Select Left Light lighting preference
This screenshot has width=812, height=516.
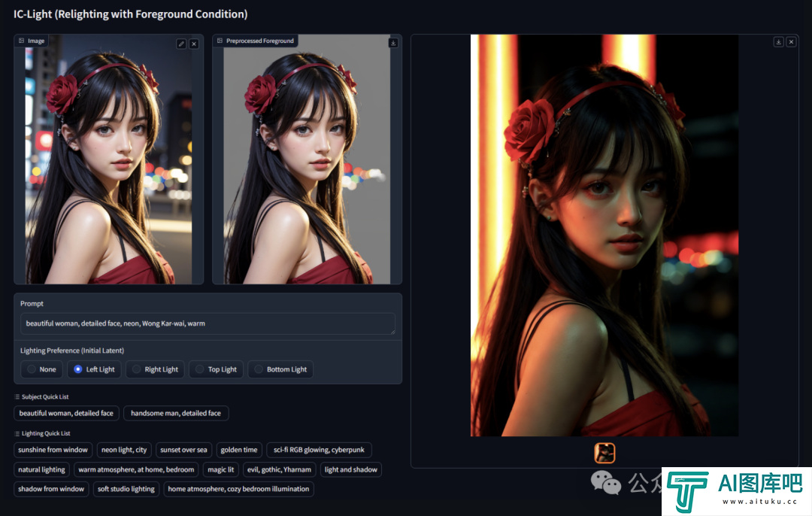pos(94,369)
